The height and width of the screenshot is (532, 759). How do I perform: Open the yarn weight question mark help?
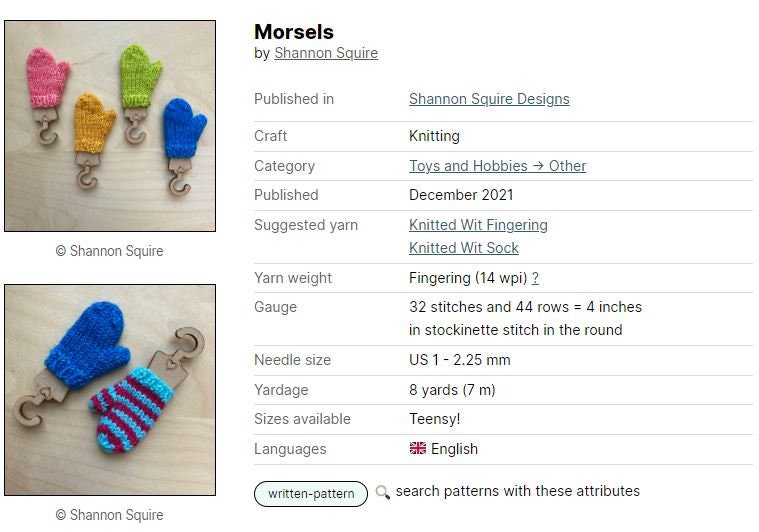click(x=535, y=278)
